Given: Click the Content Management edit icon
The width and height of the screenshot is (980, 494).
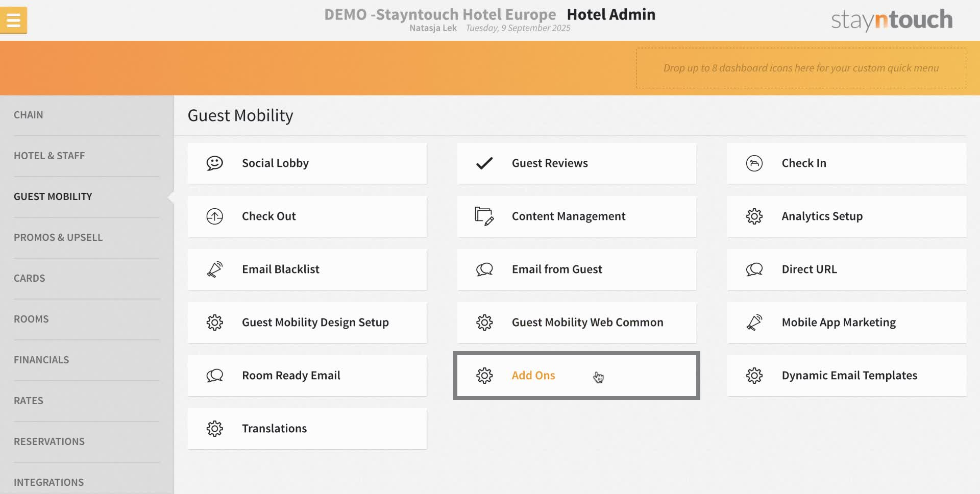Looking at the screenshot, I should click(x=484, y=216).
